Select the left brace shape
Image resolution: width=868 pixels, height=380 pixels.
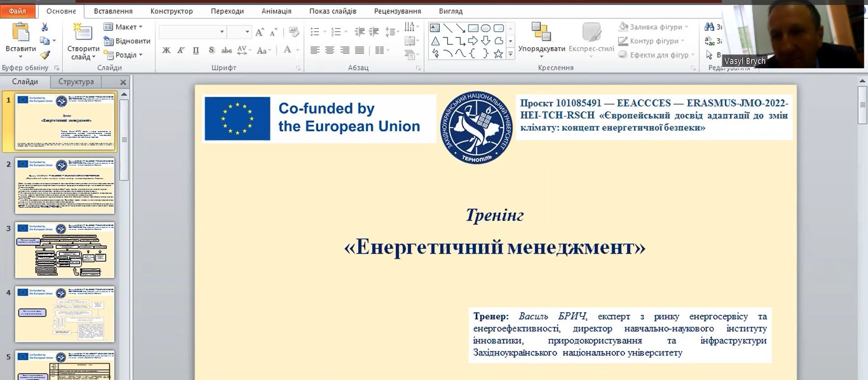point(472,54)
